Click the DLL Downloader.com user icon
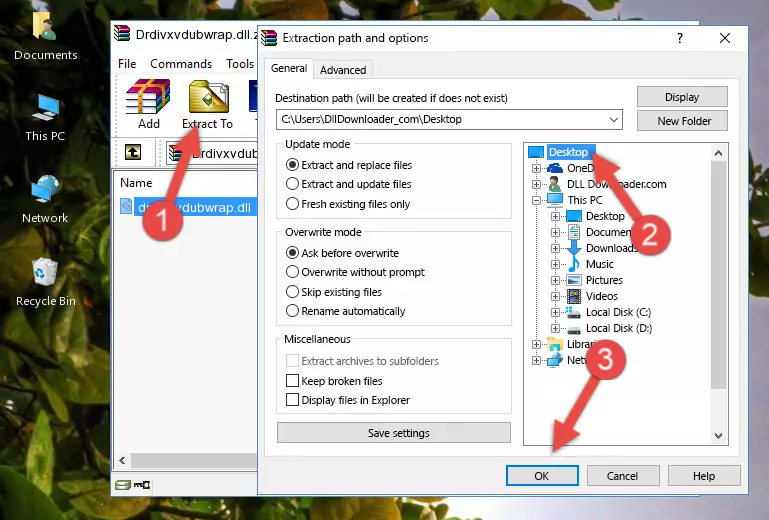The image size is (769, 520). pos(555,184)
